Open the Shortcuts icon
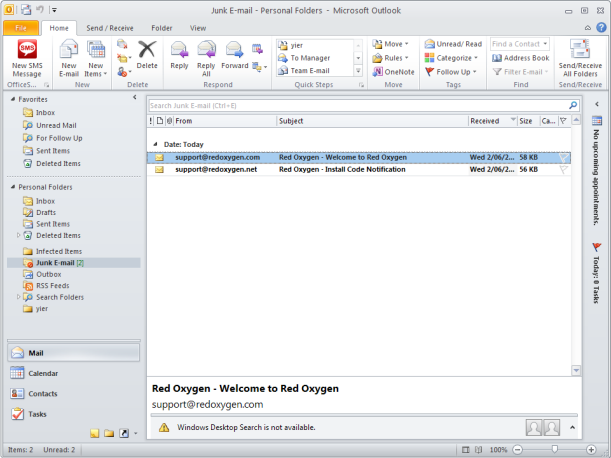 124,433
